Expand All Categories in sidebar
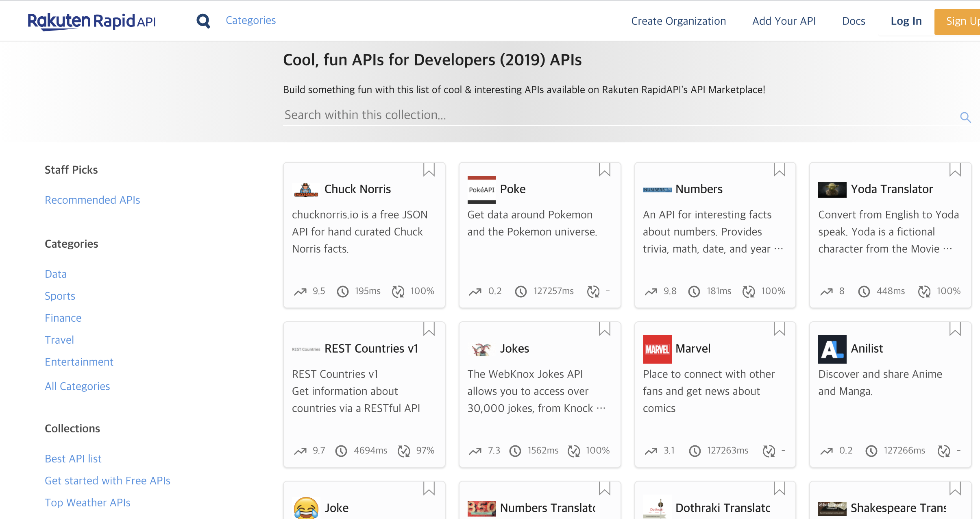 pos(77,386)
